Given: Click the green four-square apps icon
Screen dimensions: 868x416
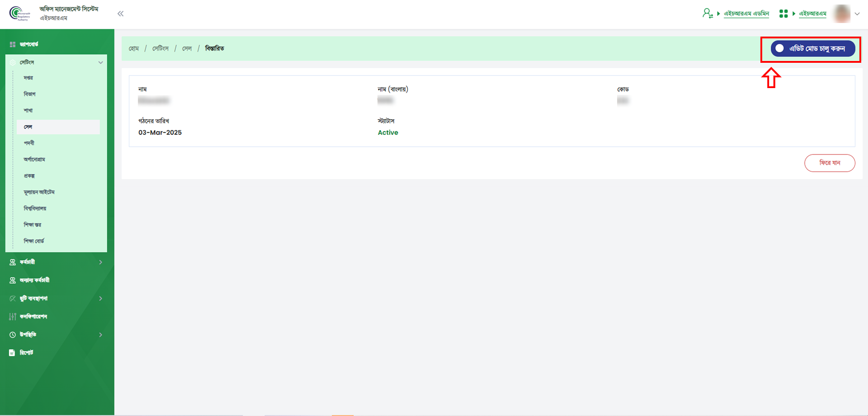Looking at the screenshot, I should (783, 14).
